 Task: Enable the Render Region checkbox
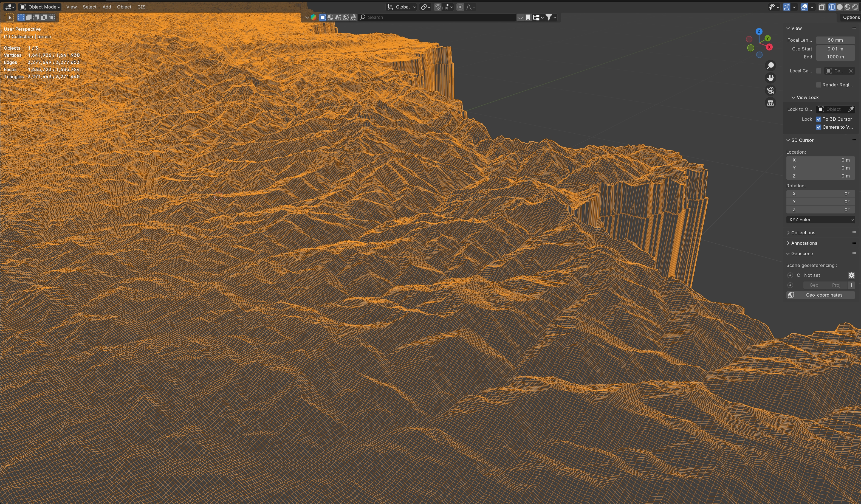819,85
